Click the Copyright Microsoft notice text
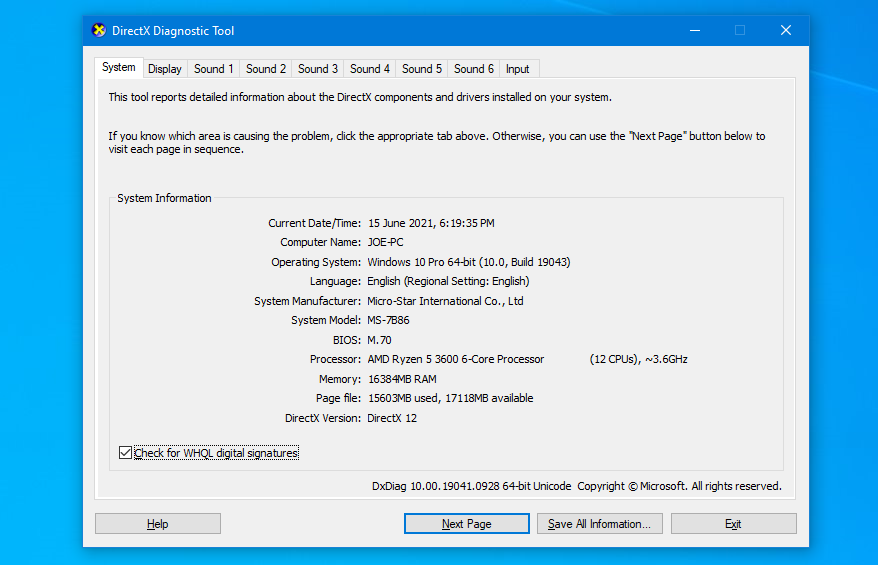 [679, 486]
